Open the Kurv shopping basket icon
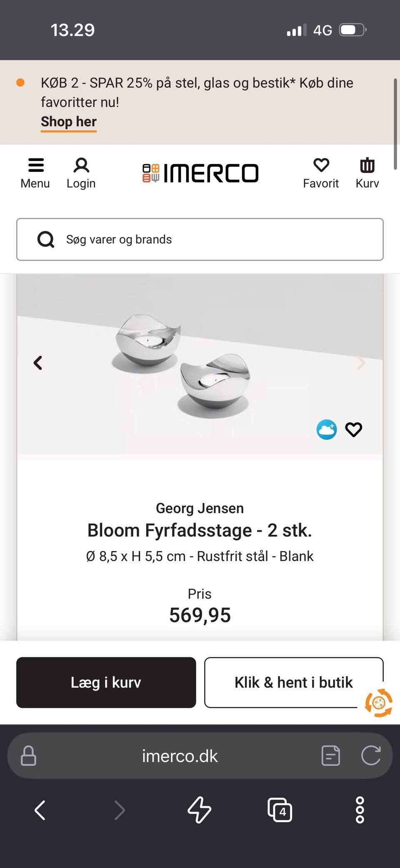Image resolution: width=400 pixels, height=868 pixels. point(367,166)
